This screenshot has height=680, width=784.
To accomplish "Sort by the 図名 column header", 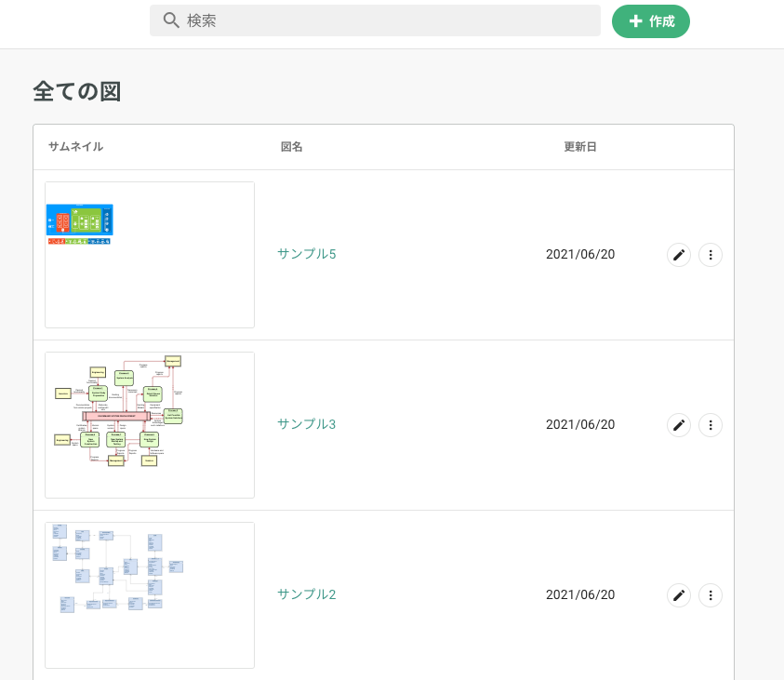I will click(291, 147).
